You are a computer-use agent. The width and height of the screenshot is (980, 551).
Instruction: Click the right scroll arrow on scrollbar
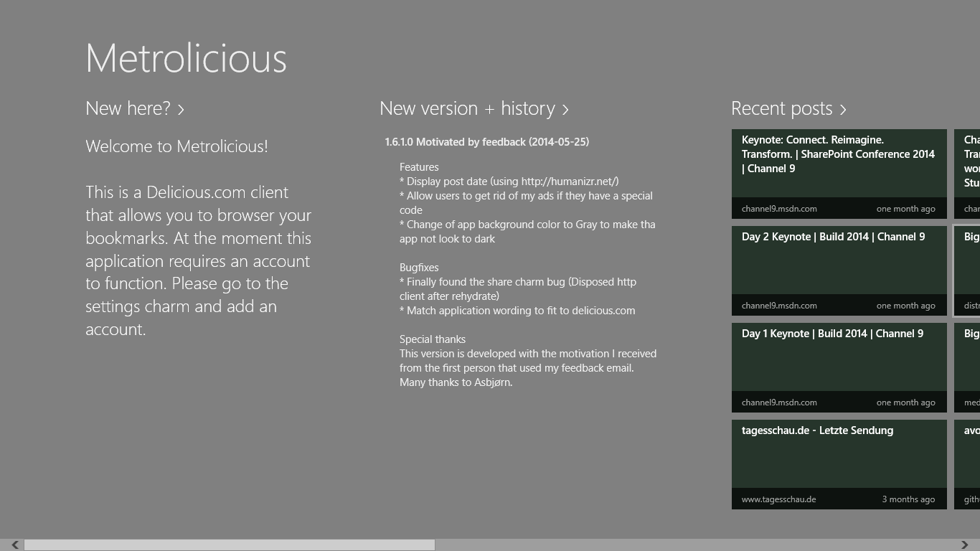pyautogui.click(x=965, y=545)
